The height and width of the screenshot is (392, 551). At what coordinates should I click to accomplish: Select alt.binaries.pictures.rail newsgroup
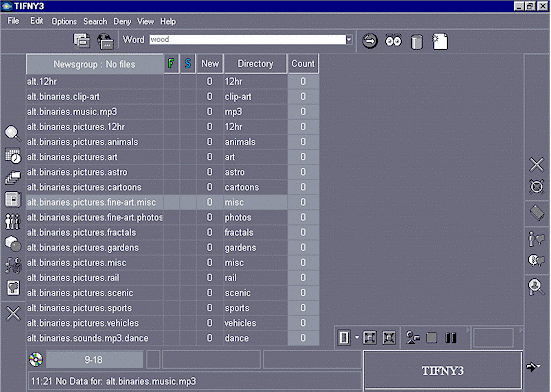click(173, 278)
